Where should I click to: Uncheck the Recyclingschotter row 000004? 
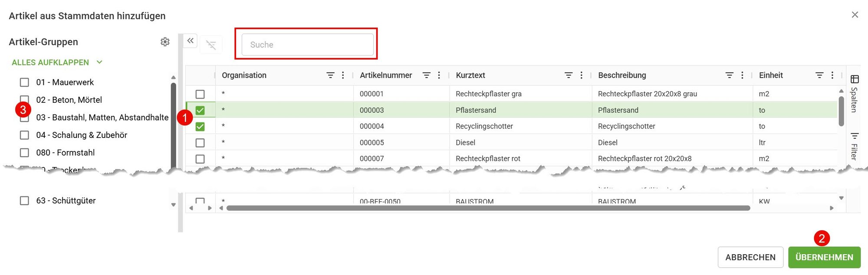click(200, 127)
